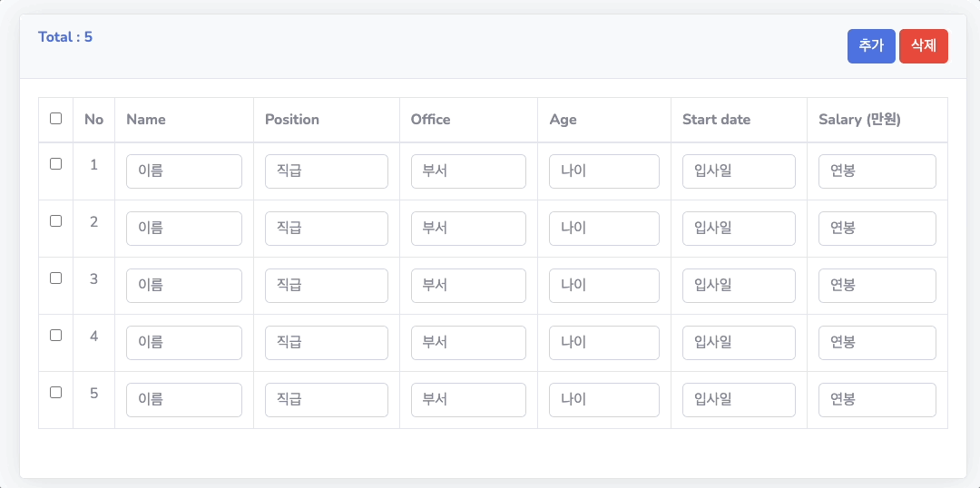Screen dimensions: 980x488
Task: Select the 이름 name field in row 5
Action: coord(183,400)
